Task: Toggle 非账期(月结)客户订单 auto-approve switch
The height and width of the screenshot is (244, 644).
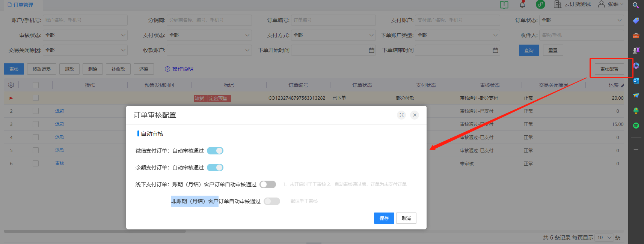Action: click(272, 201)
